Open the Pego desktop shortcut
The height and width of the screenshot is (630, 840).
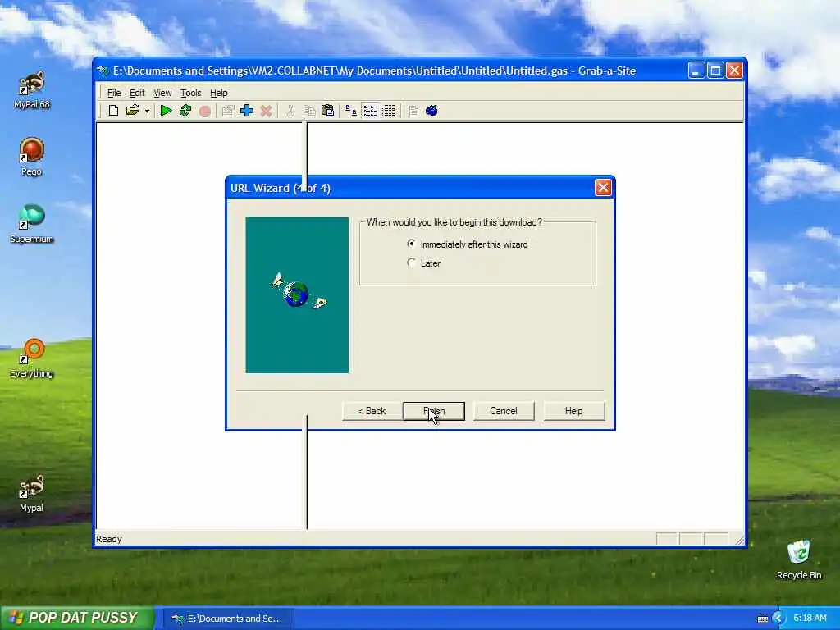(x=32, y=157)
